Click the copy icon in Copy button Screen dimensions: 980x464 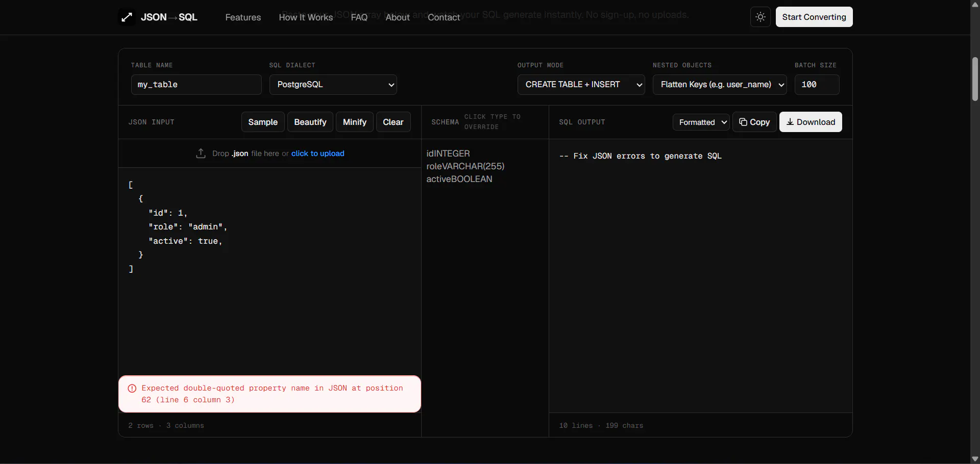[743, 122]
